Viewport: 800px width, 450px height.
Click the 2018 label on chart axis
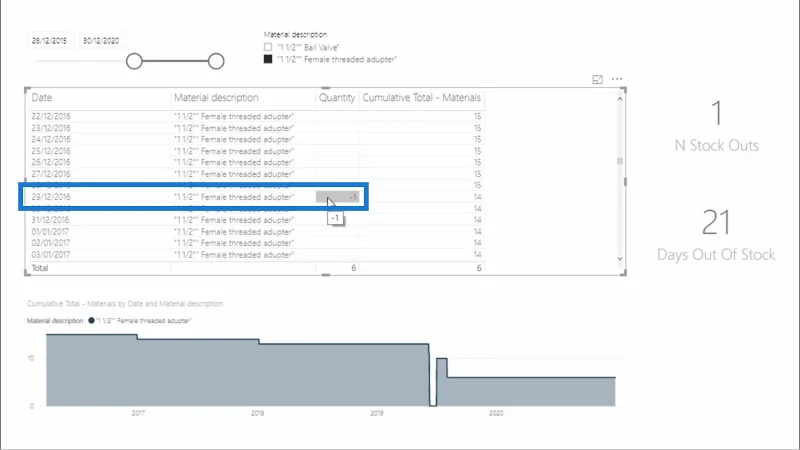[x=257, y=413]
